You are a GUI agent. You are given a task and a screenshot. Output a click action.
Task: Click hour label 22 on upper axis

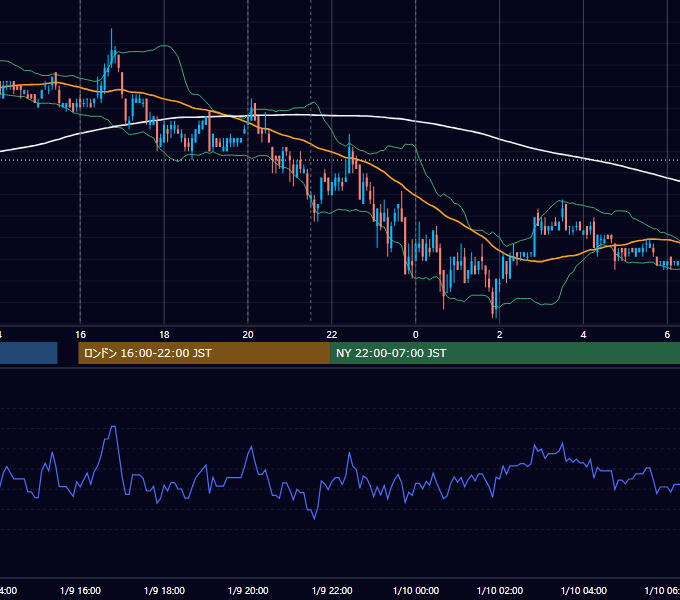tap(332, 335)
